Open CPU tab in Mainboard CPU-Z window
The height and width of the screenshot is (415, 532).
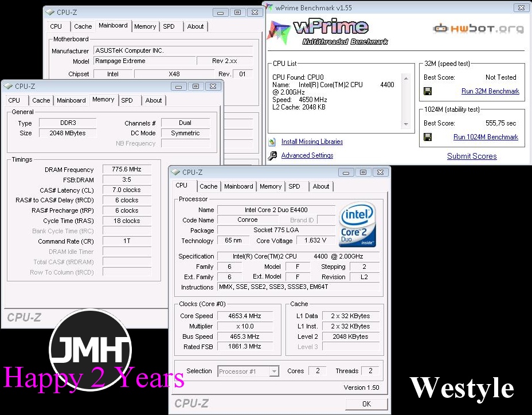click(x=56, y=26)
